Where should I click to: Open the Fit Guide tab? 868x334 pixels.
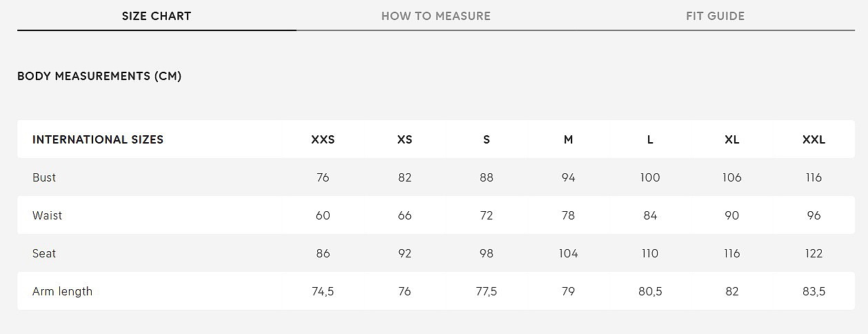click(x=715, y=16)
